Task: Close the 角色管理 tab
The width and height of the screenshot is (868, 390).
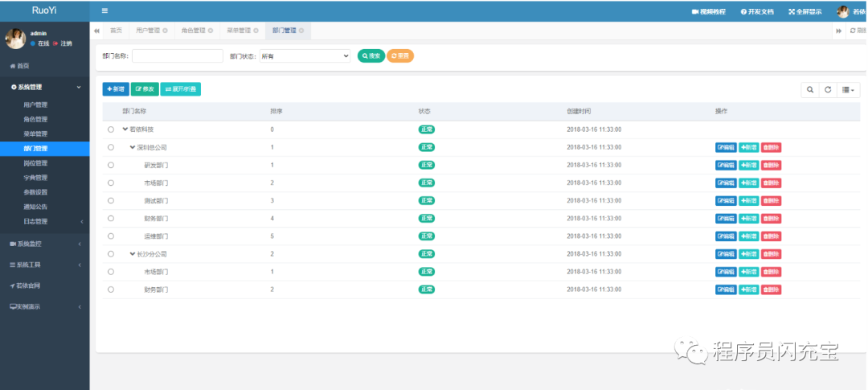Action: coord(211,31)
